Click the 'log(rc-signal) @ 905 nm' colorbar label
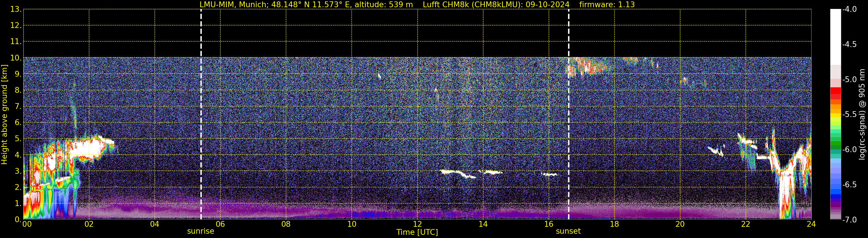868x238 pixels. coord(862,114)
